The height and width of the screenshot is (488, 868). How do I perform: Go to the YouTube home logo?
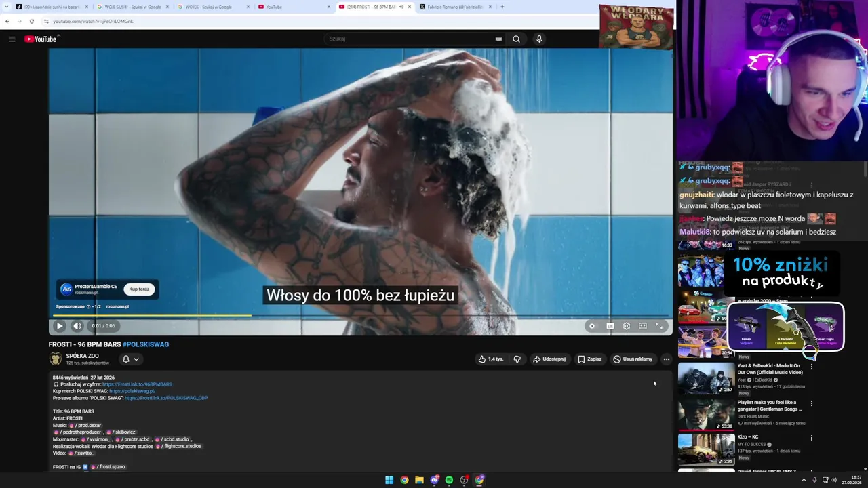tap(42, 39)
